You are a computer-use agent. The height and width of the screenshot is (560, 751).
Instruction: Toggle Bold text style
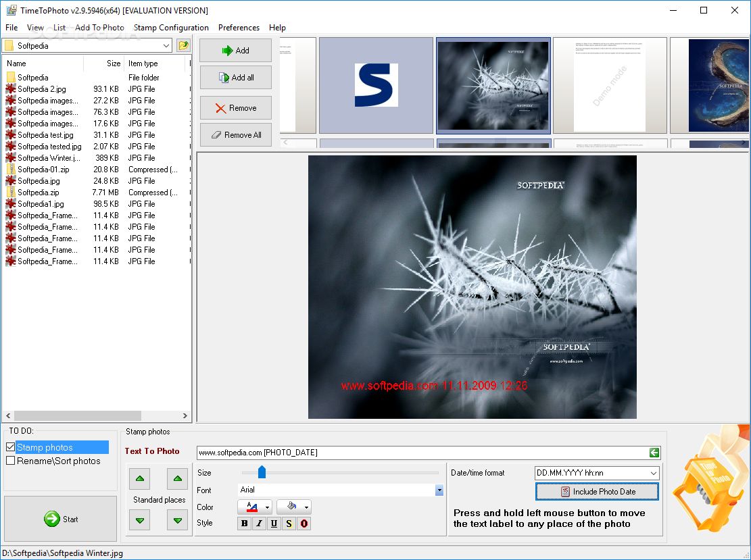pyautogui.click(x=244, y=523)
